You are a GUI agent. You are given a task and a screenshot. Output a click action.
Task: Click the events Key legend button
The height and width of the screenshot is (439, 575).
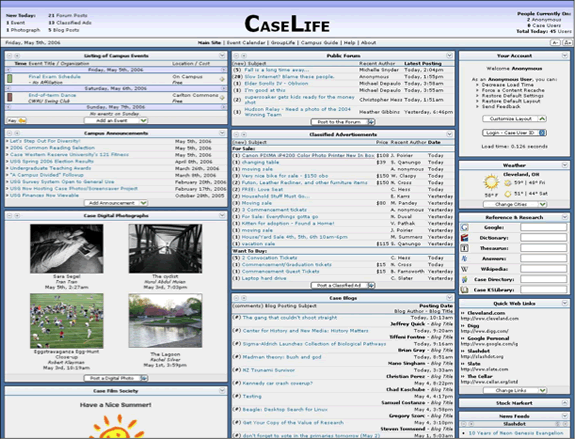pyautogui.click(x=17, y=120)
